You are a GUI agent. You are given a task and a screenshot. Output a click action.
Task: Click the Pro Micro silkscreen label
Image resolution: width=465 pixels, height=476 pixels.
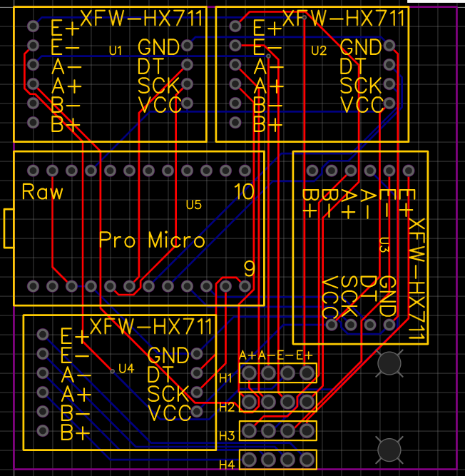click(x=153, y=240)
